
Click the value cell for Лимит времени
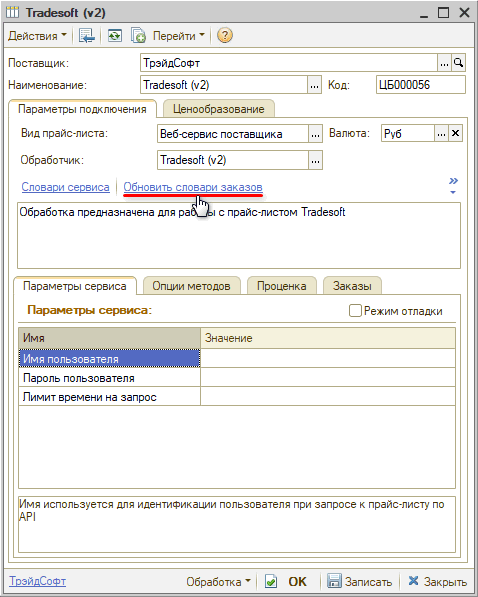pos(328,397)
